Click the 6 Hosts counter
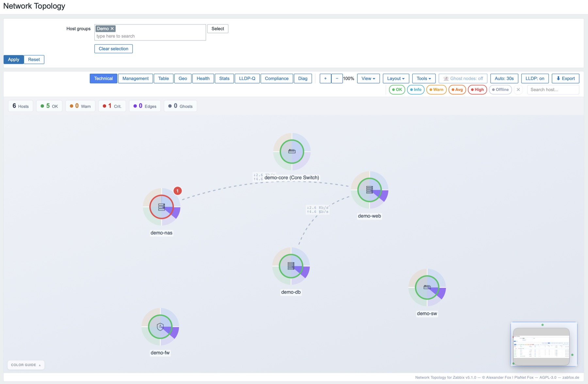 (21, 106)
